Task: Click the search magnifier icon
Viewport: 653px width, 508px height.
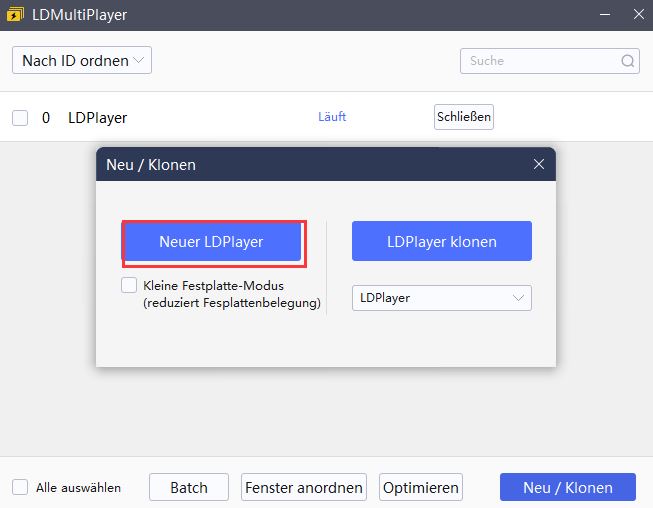Action: (x=628, y=61)
